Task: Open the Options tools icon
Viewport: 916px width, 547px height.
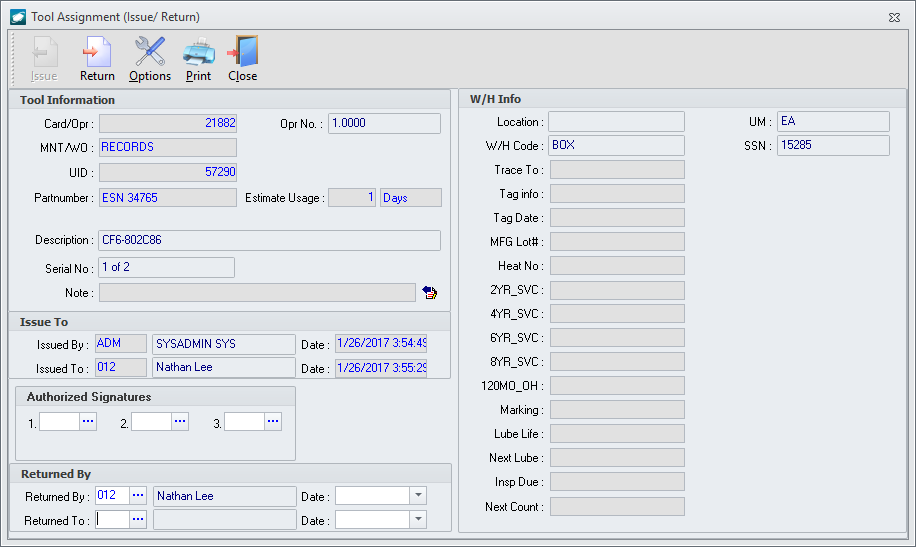Action: click(150, 58)
